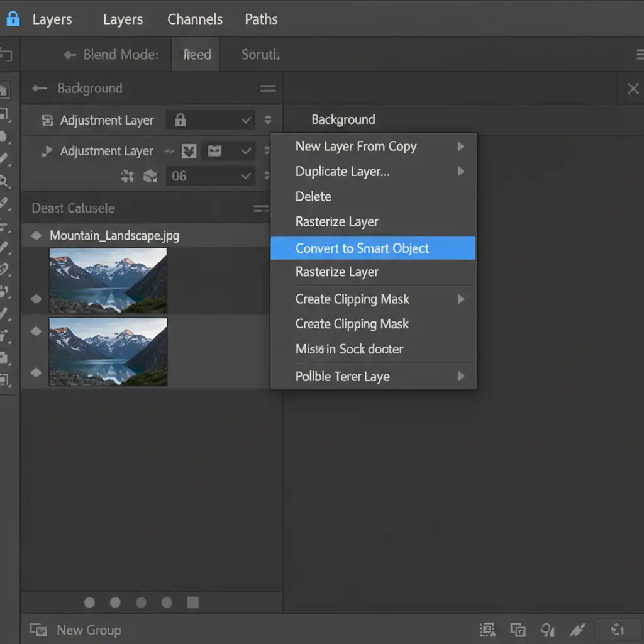Click the cube icon left of the 06 field
644x644 pixels.
(x=150, y=177)
